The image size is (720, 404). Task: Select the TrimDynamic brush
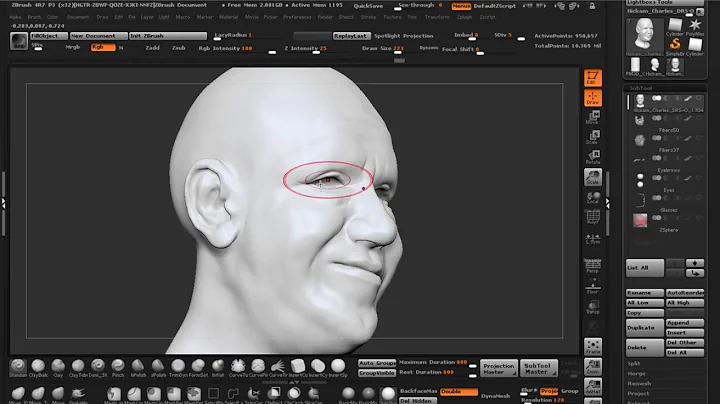point(178,368)
